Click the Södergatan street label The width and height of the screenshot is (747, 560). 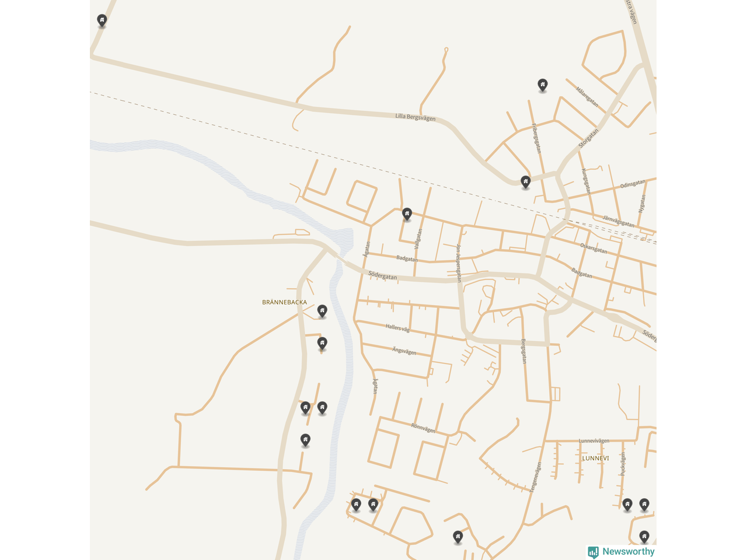tap(383, 275)
